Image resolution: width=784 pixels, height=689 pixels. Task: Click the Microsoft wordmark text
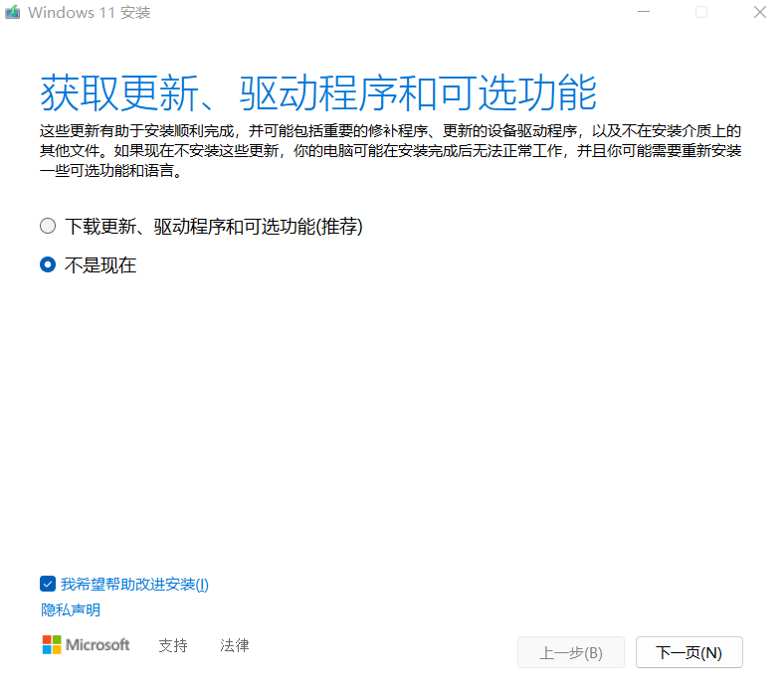[x=98, y=645]
